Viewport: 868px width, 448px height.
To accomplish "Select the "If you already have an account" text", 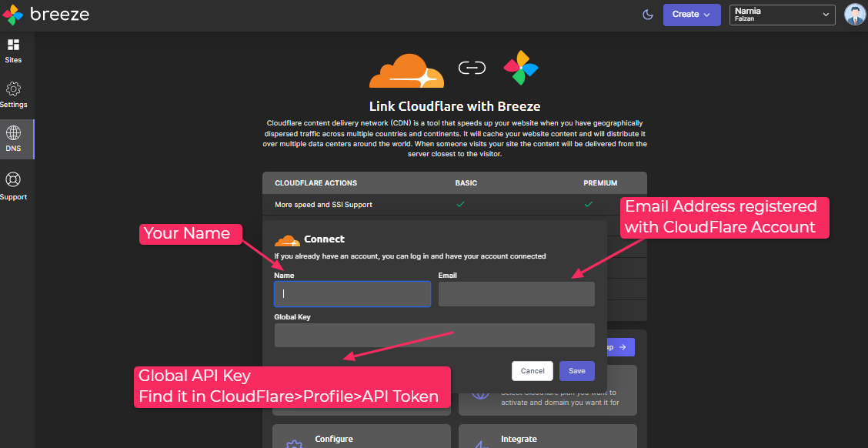I will point(410,256).
